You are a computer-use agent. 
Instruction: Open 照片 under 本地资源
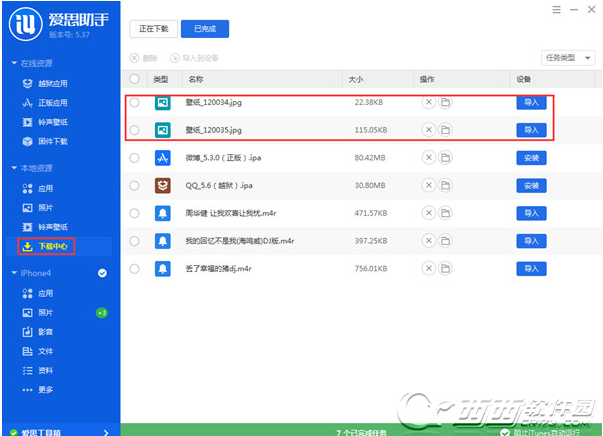click(38, 208)
